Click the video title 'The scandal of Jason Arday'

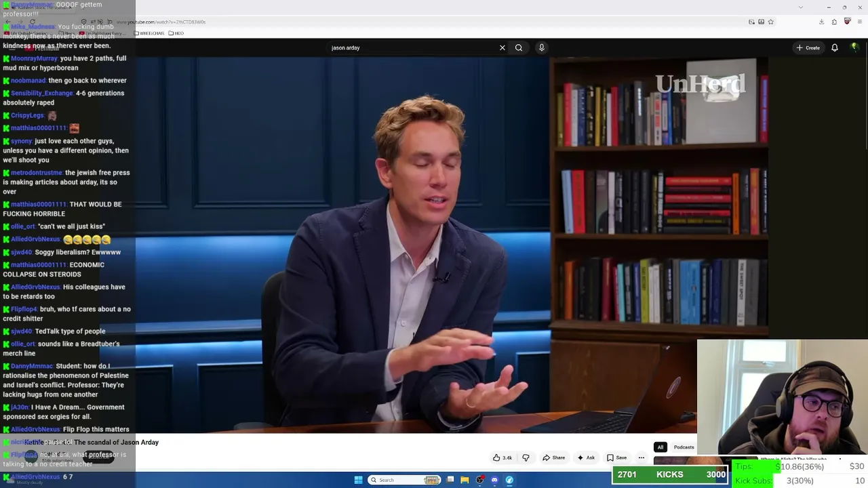[x=116, y=443]
